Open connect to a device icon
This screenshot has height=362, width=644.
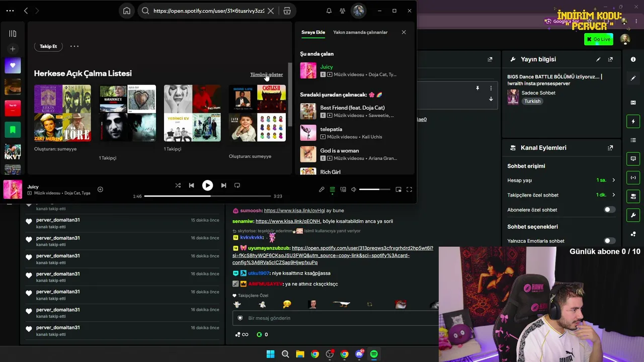(x=343, y=190)
